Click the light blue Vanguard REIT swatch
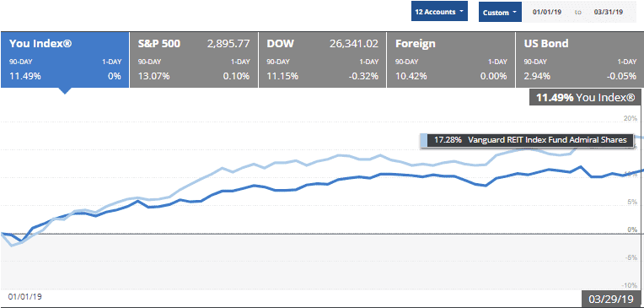 tap(423, 140)
